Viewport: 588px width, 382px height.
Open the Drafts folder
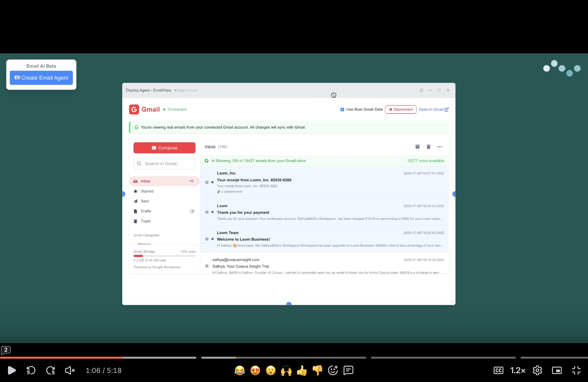(x=146, y=211)
